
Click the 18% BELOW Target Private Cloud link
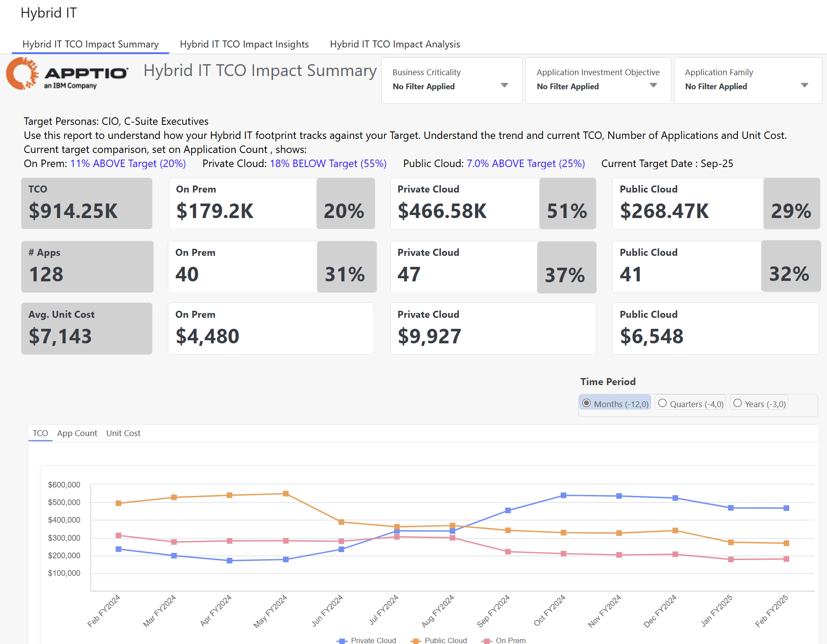[328, 164]
